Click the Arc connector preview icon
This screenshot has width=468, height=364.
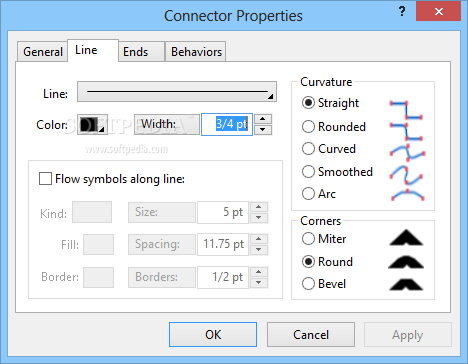[x=407, y=195]
